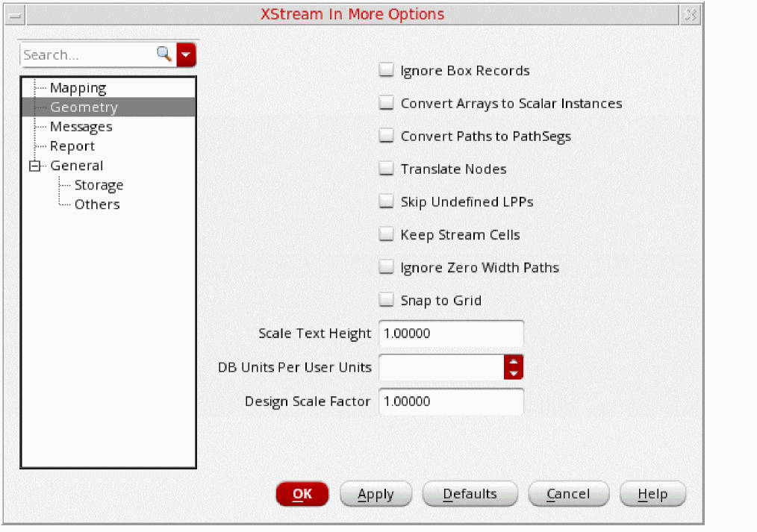Open the search options red dropdown arrow
Image resolution: width=757 pixels, height=532 pixels.
pyautogui.click(x=187, y=54)
